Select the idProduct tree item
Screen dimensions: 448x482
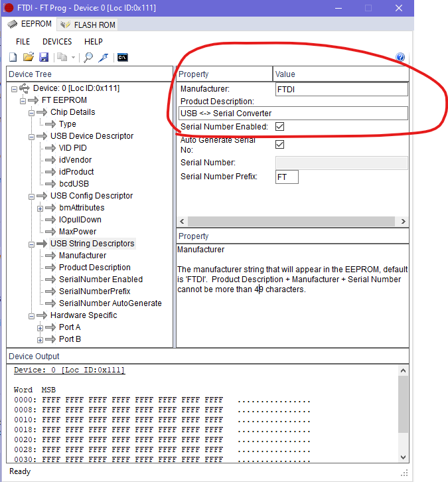[x=76, y=172]
